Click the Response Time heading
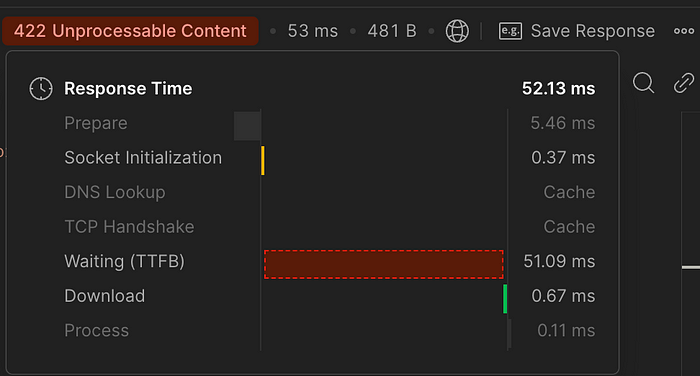 pyautogui.click(x=128, y=88)
